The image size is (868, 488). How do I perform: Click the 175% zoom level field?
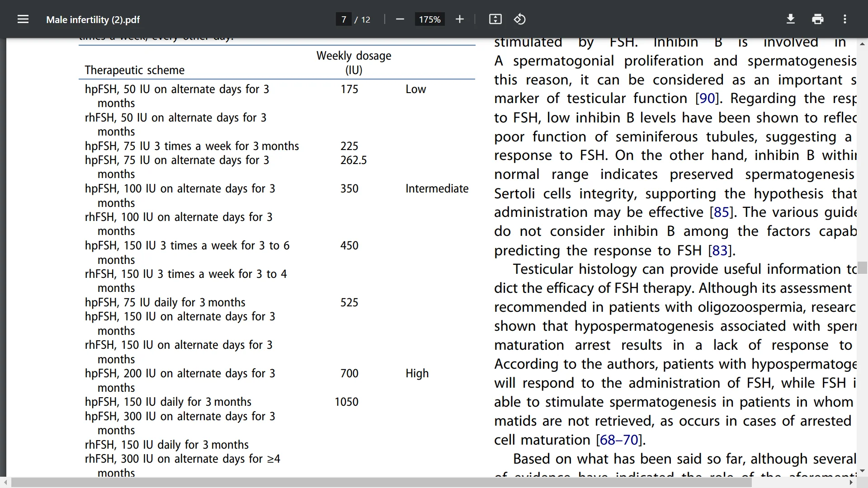point(429,19)
